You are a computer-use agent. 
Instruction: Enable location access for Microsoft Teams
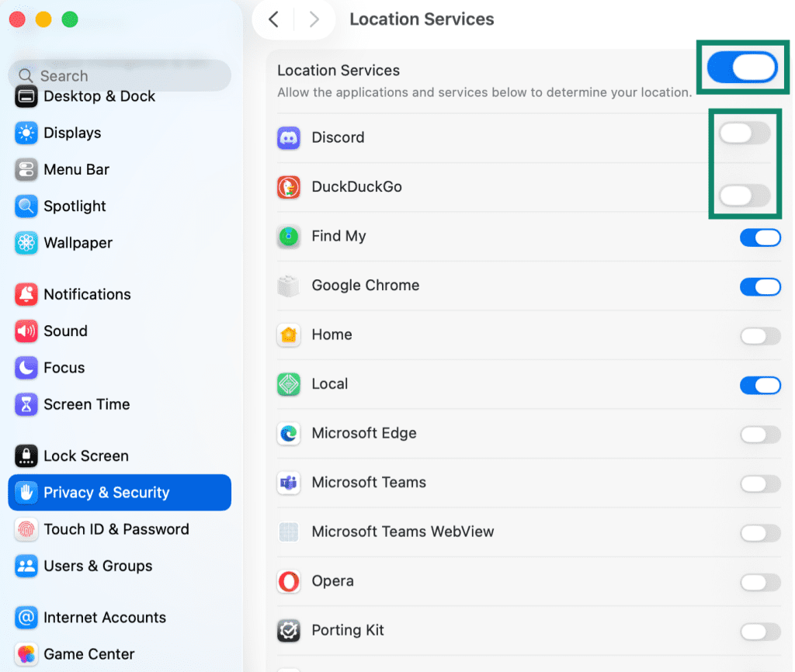(x=760, y=483)
